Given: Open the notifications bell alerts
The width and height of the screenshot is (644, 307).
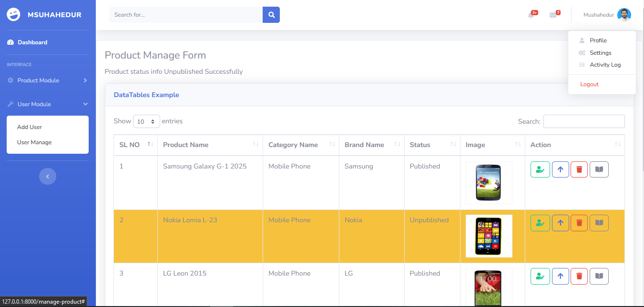Looking at the screenshot, I should click(532, 15).
